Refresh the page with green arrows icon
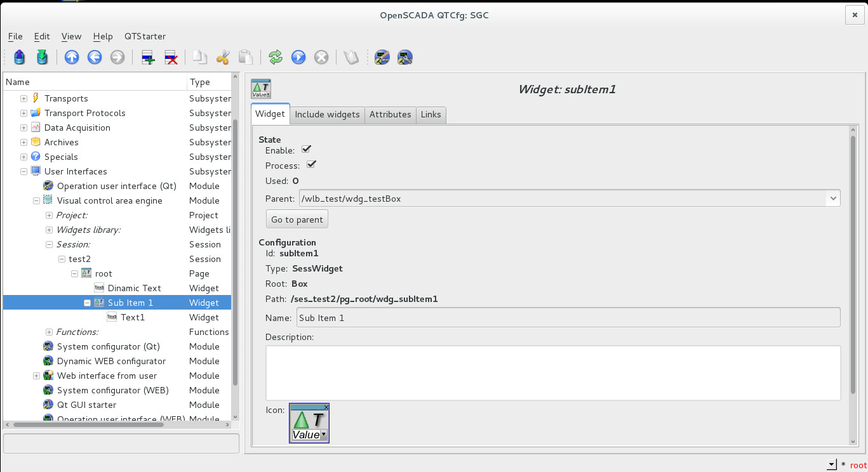The image size is (868, 472). tap(275, 58)
